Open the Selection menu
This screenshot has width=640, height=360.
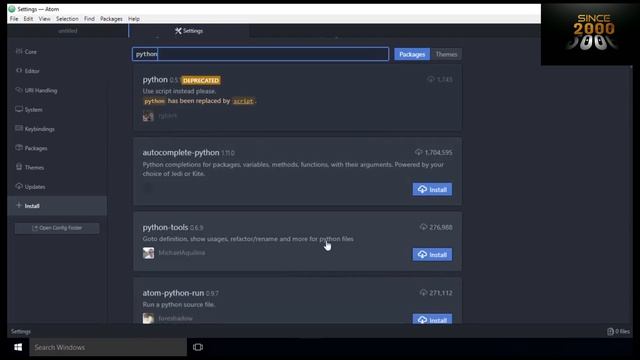[67, 19]
